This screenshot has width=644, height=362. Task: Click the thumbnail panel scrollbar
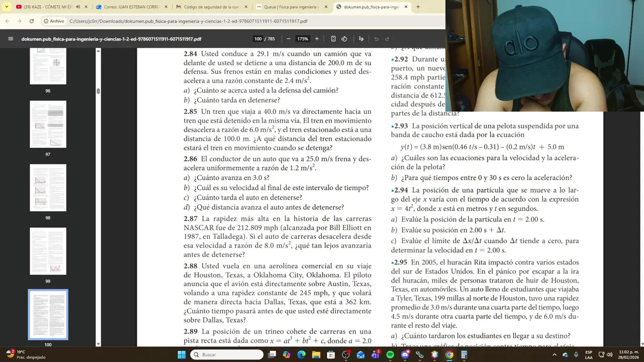pos(98,91)
